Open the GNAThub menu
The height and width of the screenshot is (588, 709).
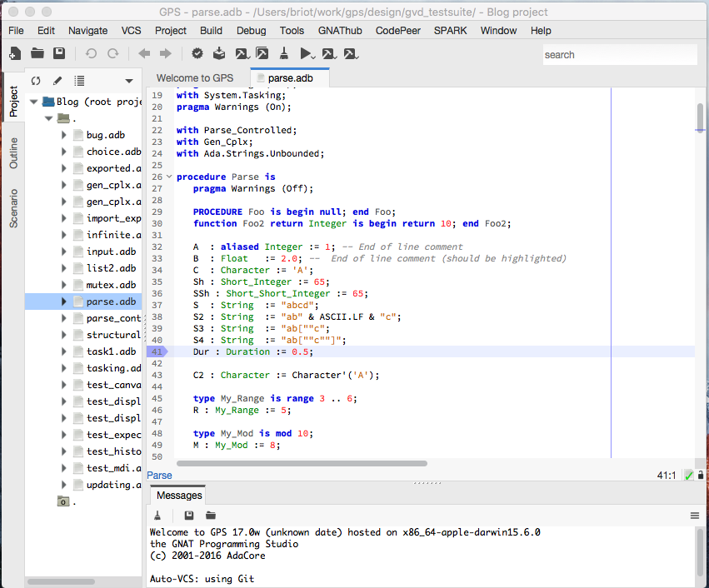tap(339, 30)
